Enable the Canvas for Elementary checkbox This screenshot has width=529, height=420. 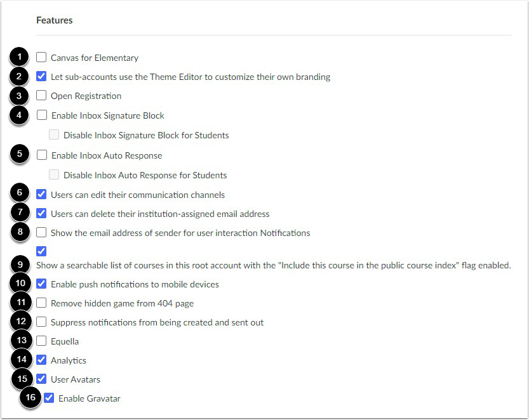41,57
